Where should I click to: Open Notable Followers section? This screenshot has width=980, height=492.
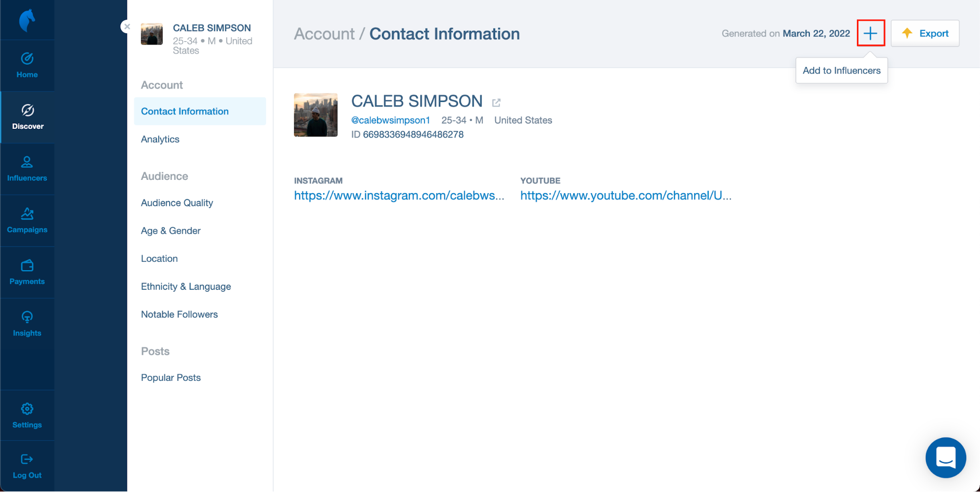179,315
